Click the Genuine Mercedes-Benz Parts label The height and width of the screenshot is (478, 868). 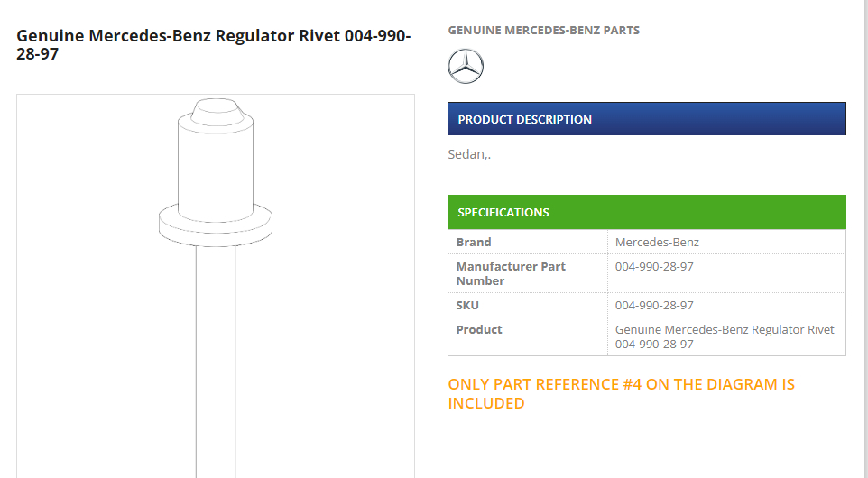pyautogui.click(x=543, y=31)
